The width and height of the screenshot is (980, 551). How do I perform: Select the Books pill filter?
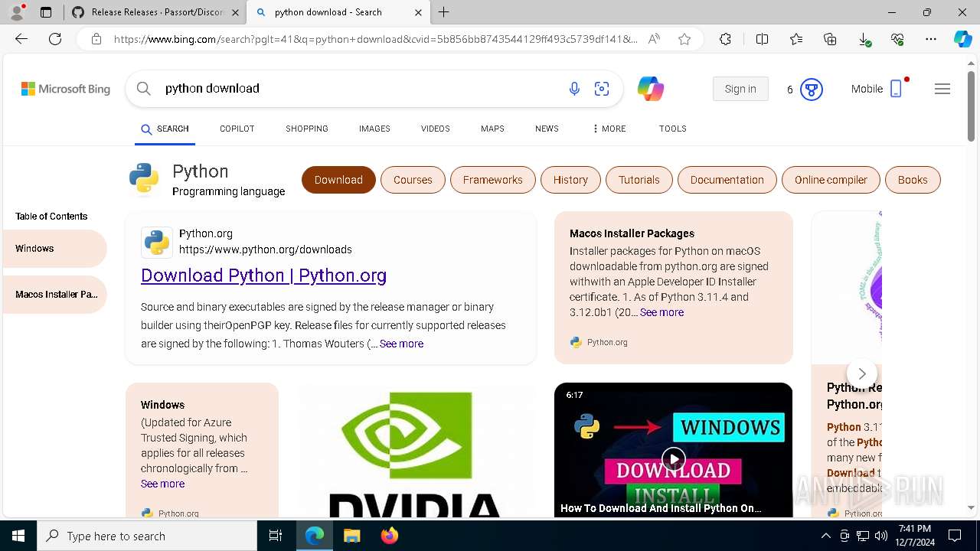913,180
